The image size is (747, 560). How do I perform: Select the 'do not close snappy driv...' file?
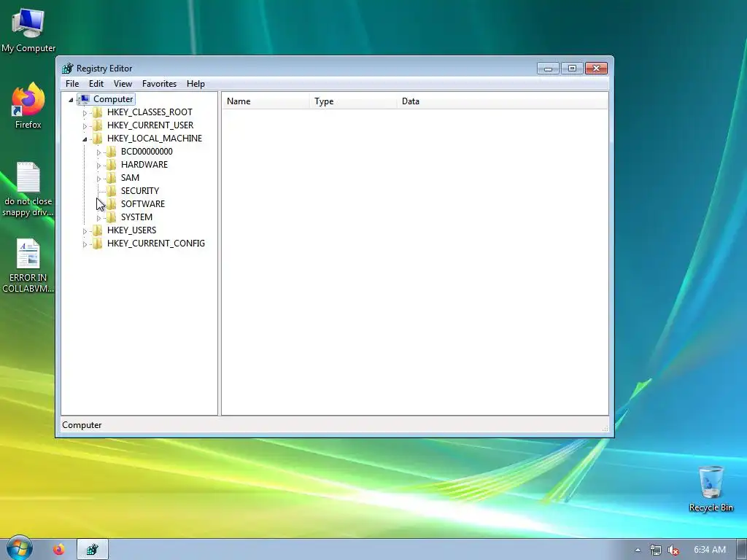pos(28,189)
